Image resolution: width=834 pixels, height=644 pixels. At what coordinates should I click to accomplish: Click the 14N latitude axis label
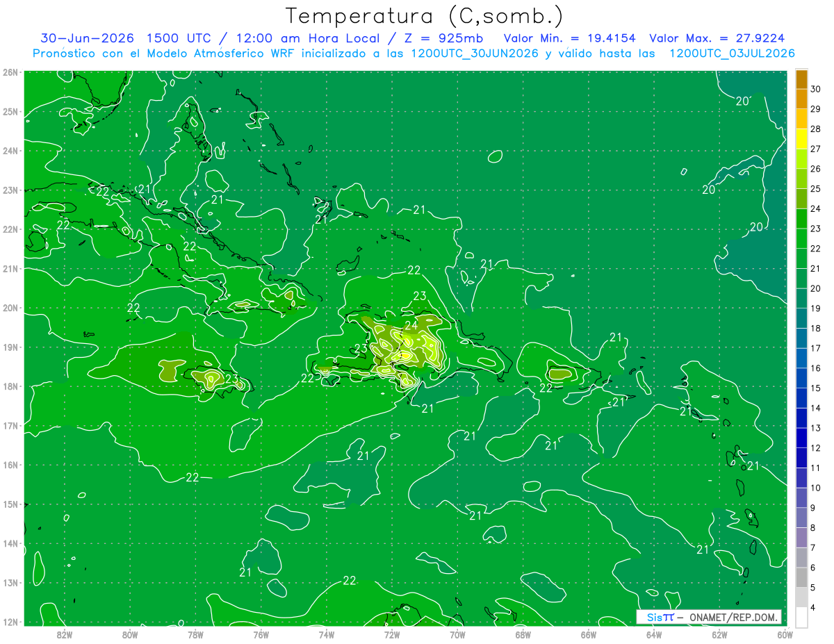pos(10,543)
